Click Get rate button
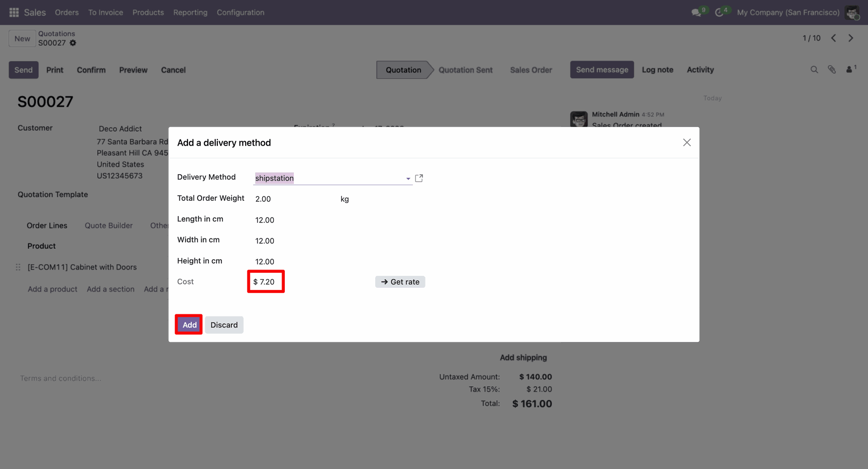Screen dimensions: 868x469 [400, 282]
